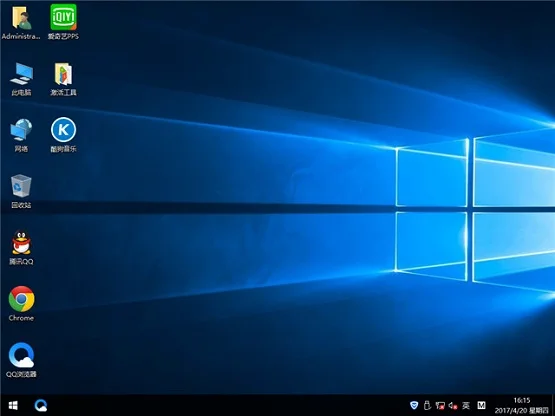Open the network status tray icon
Image resolution: width=555 pixels, height=416 pixels.
(440, 405)
